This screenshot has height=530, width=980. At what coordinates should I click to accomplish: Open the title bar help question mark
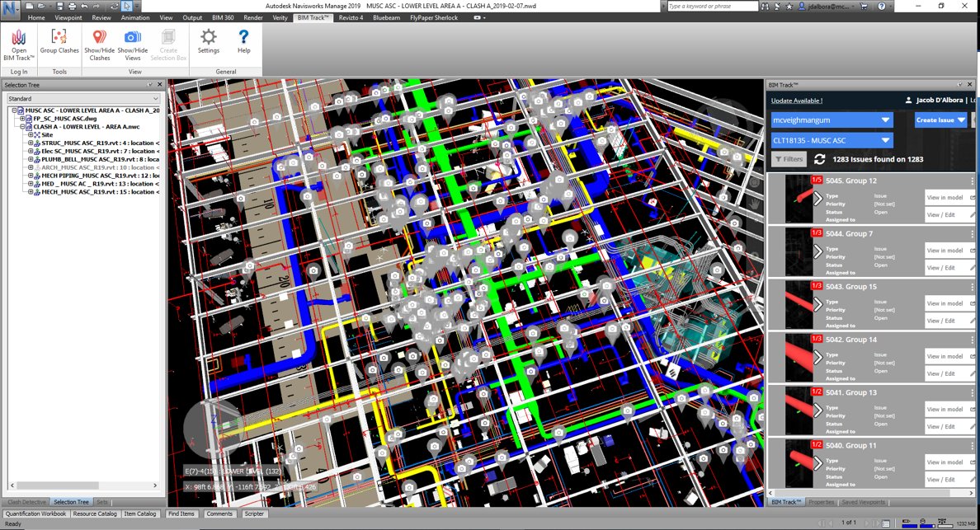[882, 6]
